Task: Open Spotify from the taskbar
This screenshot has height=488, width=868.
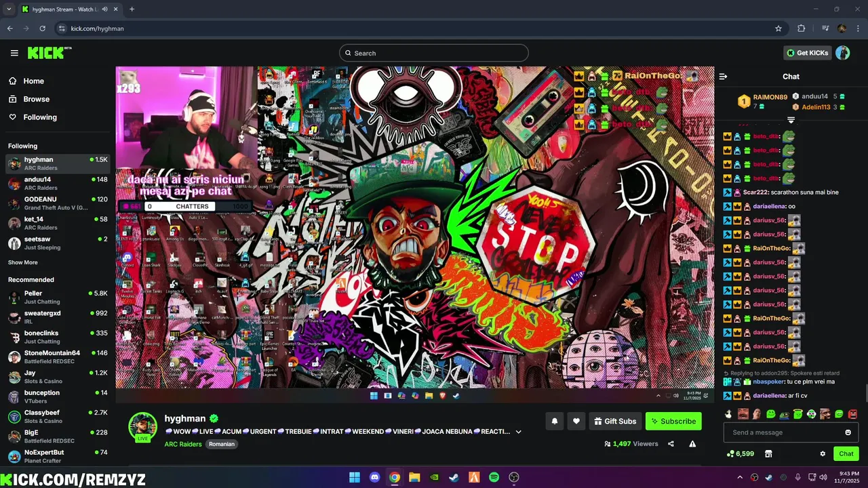Action: (494, 477)
